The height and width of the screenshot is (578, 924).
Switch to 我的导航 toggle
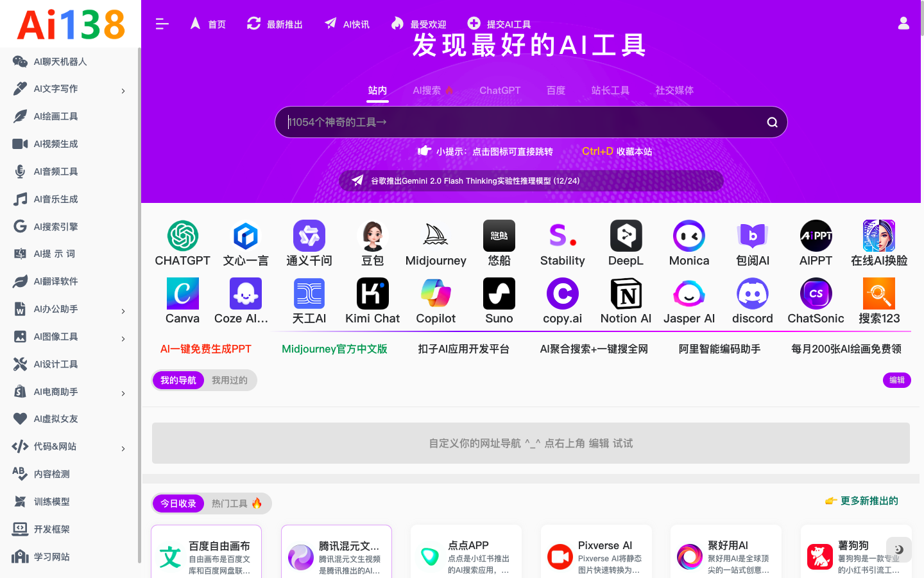178,380
